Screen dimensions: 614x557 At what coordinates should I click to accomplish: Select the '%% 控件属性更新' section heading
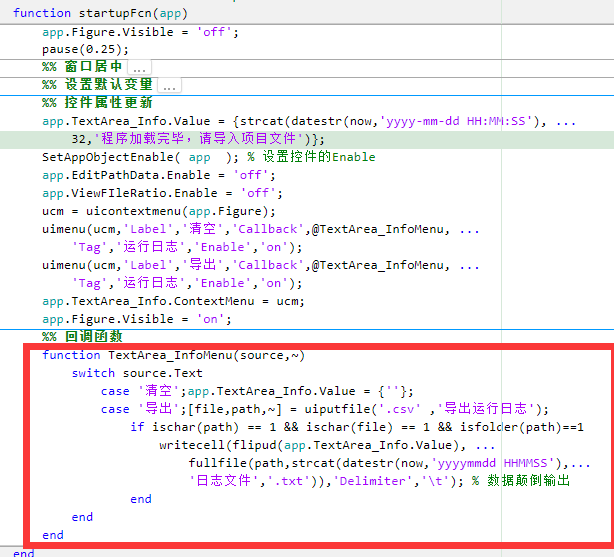click(x=97, y=103)
